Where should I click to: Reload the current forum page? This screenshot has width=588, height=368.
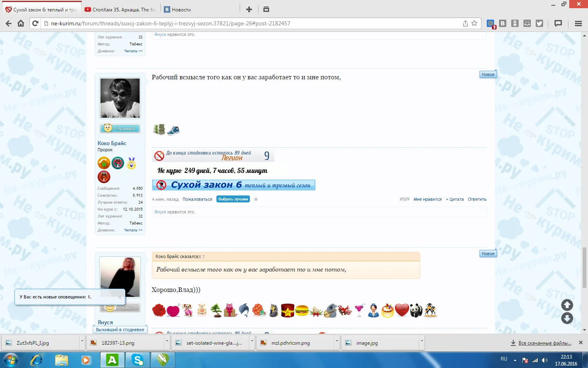(35, 23)
